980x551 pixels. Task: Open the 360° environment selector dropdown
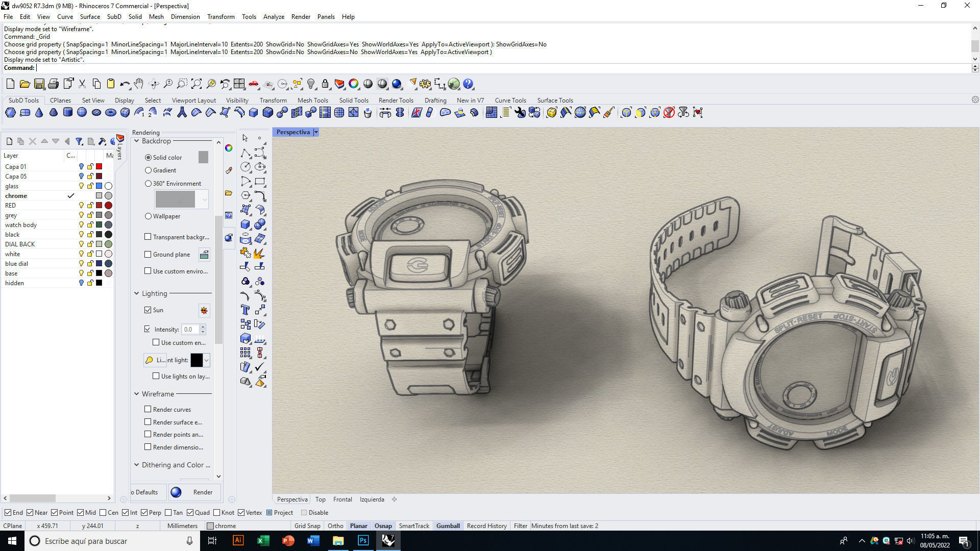[x=205, y=199]
